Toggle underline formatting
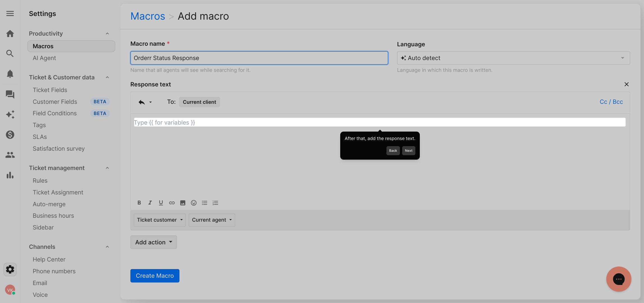The height and width of the screenshot is (303, 644). pyautogui.click(x=161, y=203)
